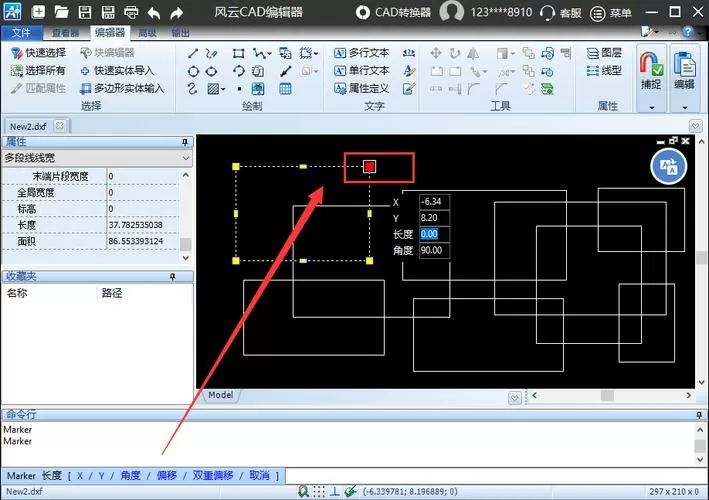Click the 偏移 option in command prompt
Viewport: 709px width, 500px height.
tap(166, 476)
